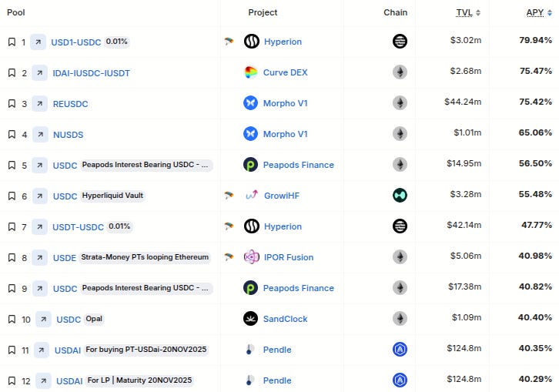Sort table by TVL column
Screen dimensions: 559x392
[468, 12]
